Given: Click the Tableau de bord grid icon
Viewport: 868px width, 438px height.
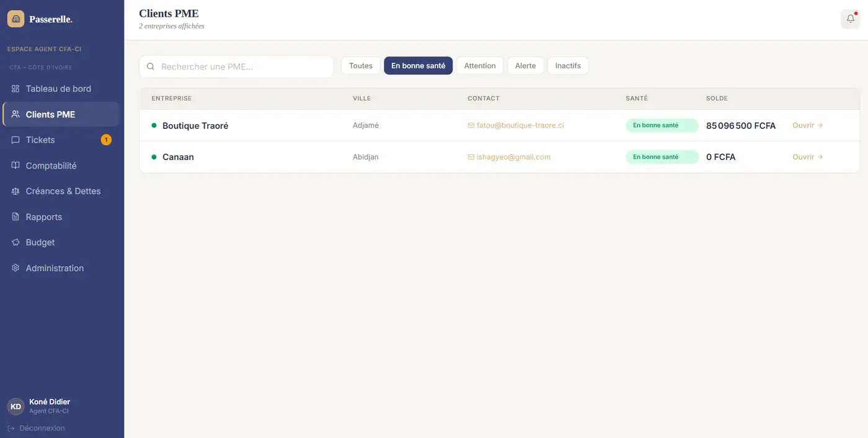Looking at the screenshot, I should pos(15,89).
